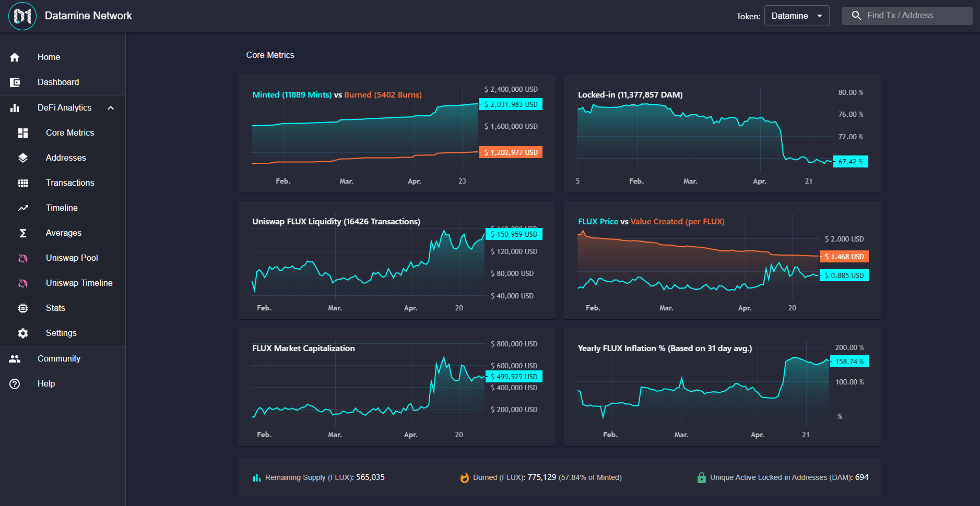The height and width of the screenshot is (506, 980).
Task: Click the Home house icon
Action: pos(15,57)
